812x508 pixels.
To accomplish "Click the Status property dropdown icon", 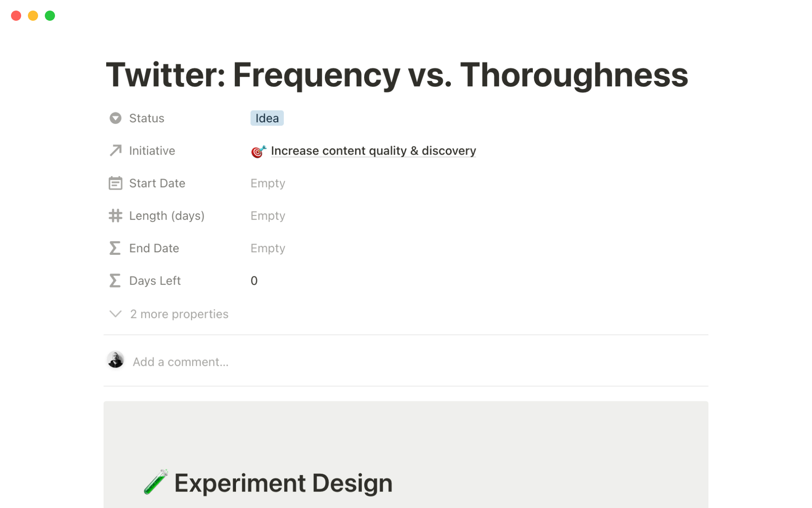I will tap(115, 118).
